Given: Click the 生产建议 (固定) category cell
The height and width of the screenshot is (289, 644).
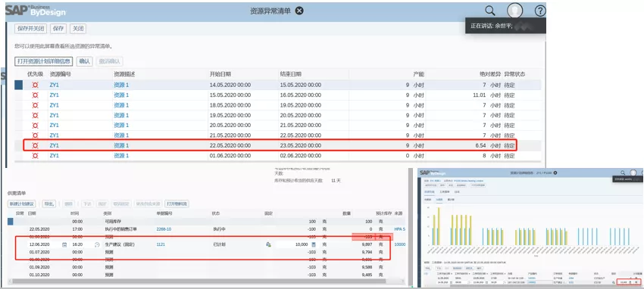Looking at the screenshot, I should point(120,244).
